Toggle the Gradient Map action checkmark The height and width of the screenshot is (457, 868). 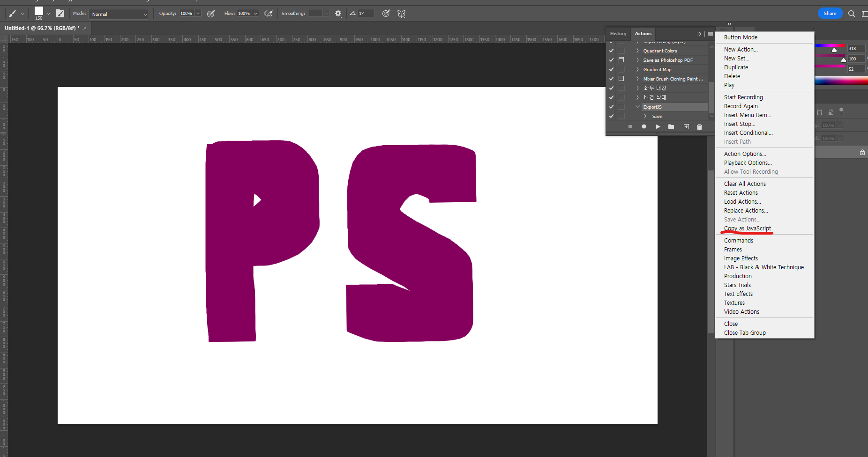pyautogui.click(x=611, y=69)
